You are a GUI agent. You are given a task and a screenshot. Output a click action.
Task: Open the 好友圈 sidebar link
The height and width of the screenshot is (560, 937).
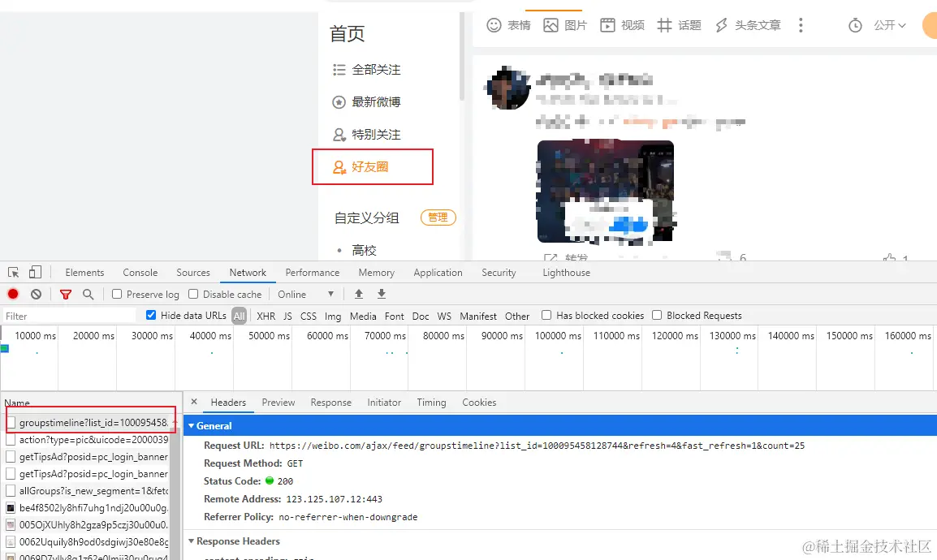[x=372, y=166]
